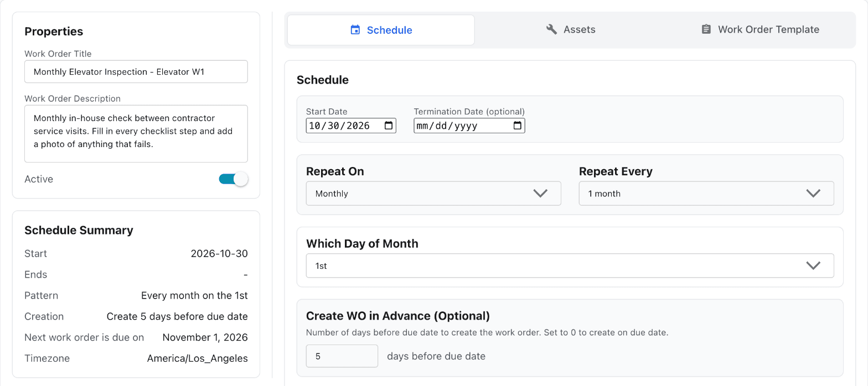
Task: Switch to the Schedule tab
Action: point(381,30)
